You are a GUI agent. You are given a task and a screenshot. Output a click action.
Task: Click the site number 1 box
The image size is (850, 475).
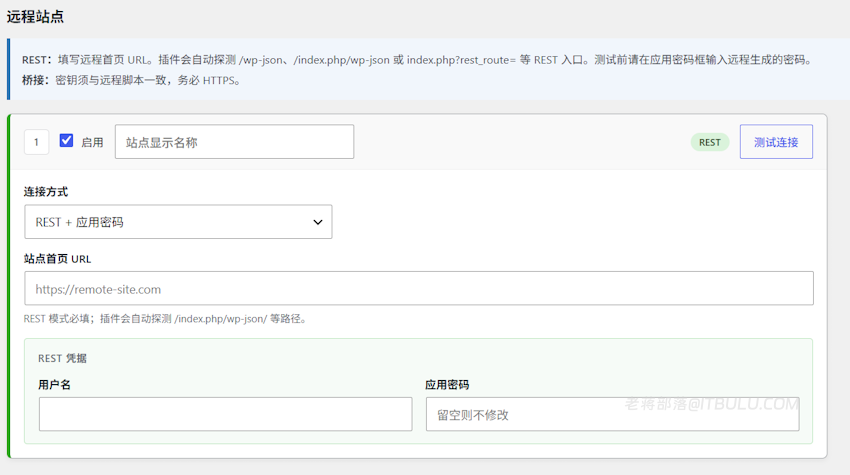tap(36, 142)
